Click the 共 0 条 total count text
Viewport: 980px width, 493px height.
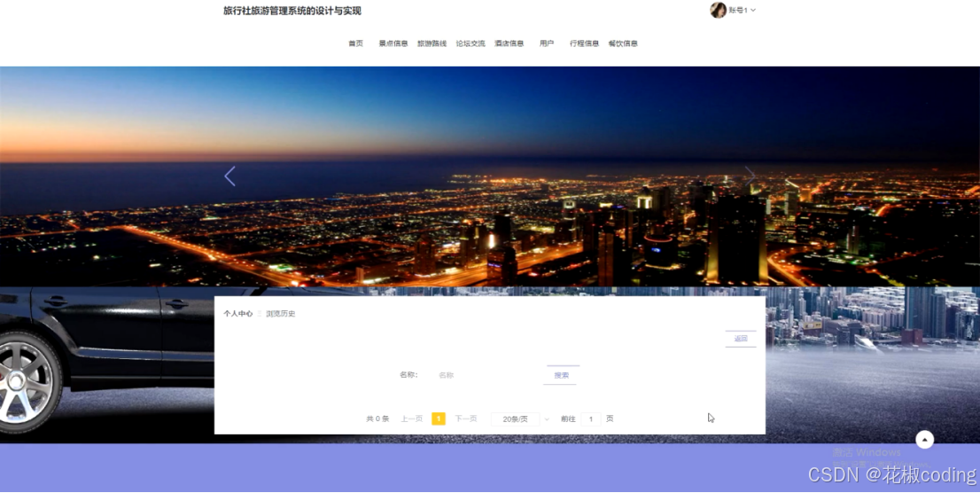tap(377, 419)
